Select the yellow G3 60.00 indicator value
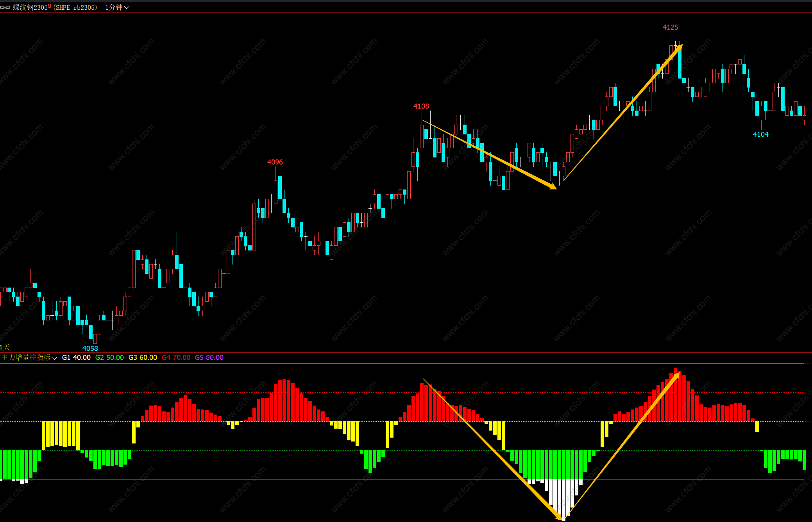 (x=143, y=358)
